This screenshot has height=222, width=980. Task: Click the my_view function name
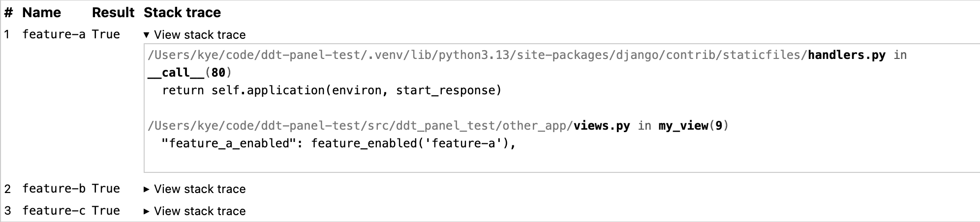pos(683,126)
